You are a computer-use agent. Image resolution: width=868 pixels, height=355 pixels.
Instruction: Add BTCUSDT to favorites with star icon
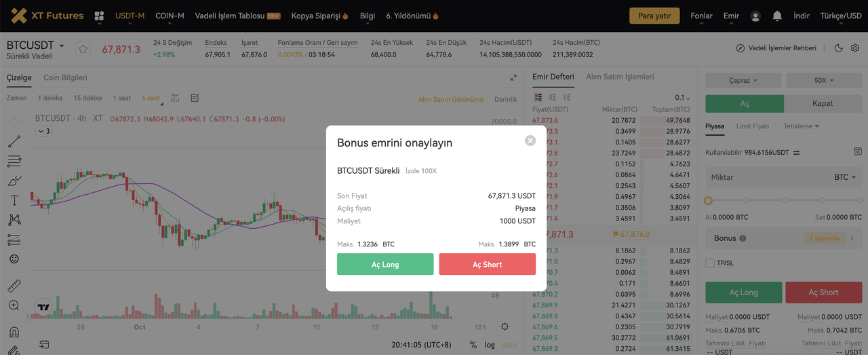[83, 49]
